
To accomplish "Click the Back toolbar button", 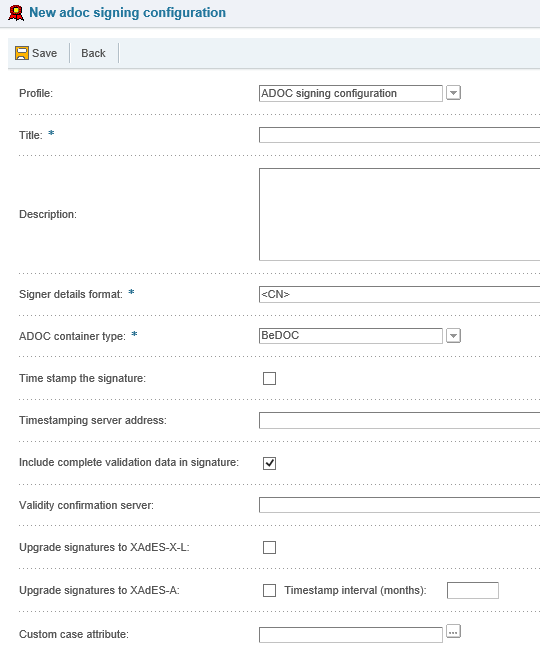I will [93, 53].
